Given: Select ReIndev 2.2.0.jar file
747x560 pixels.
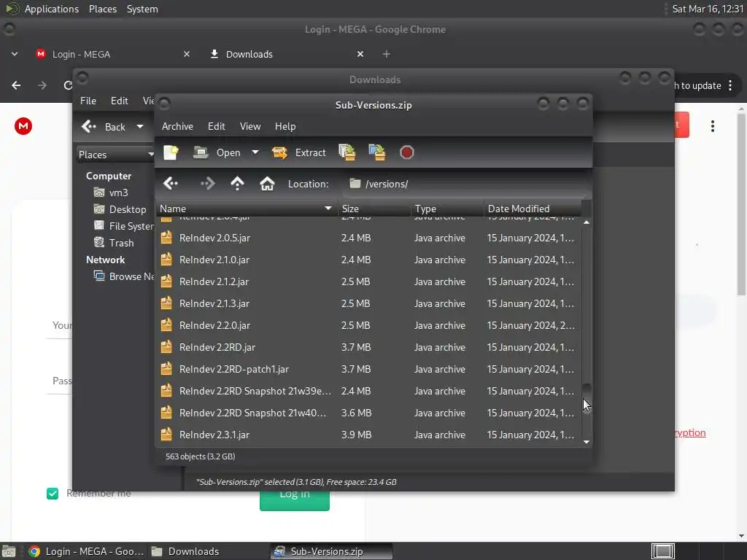Looking at the screenshot, I should tap(368, 325).
